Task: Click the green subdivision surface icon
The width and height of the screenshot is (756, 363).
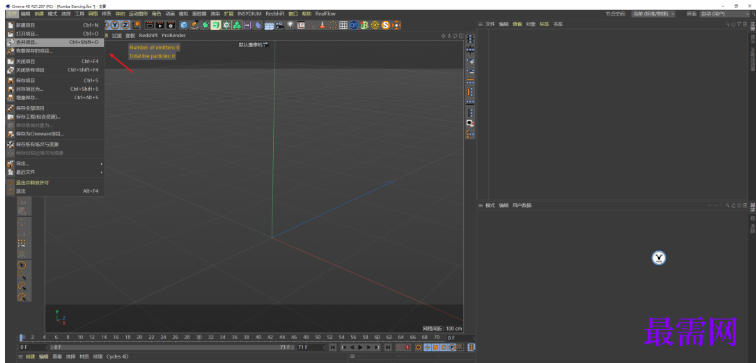Action: 205,25
